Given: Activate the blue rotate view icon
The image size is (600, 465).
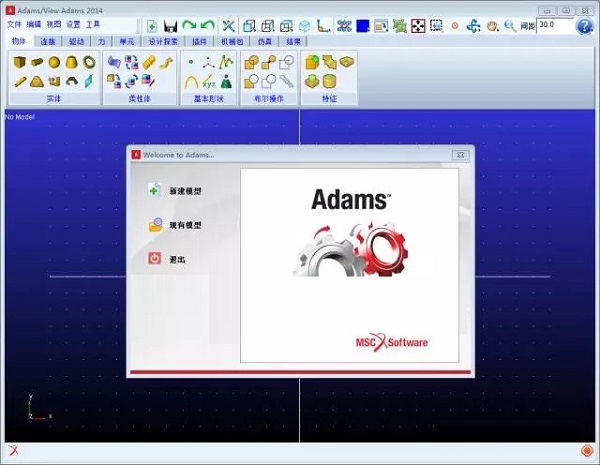Looking at the screenshot, I should 473,26.
